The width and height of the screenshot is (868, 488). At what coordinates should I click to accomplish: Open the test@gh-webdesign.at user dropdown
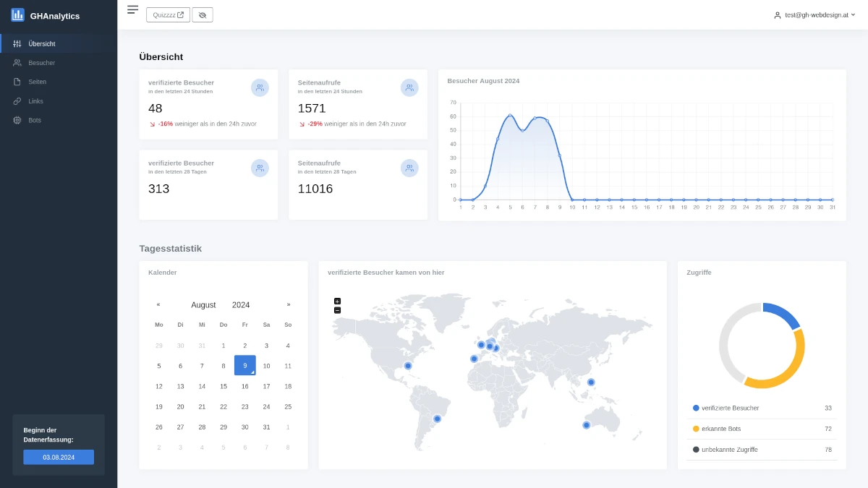(x=814, y=14)
